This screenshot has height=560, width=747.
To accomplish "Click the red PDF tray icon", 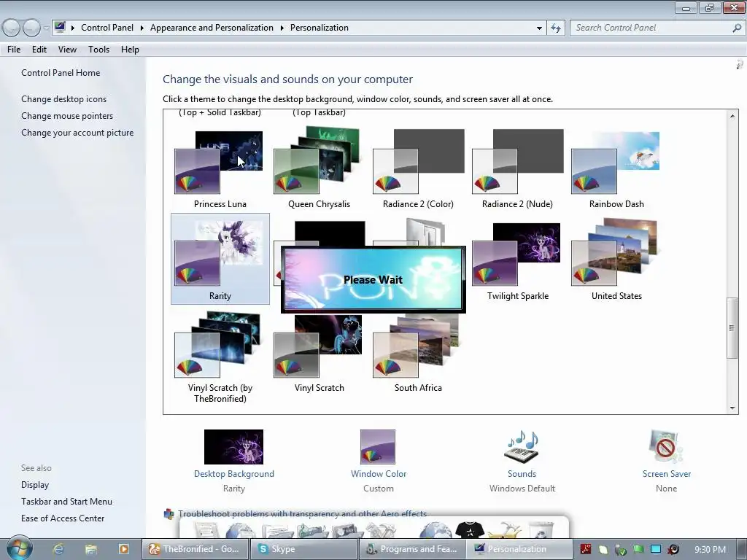I will (586, 549).
